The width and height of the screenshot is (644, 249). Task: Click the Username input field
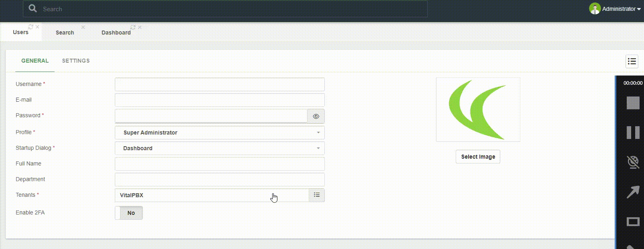[220, 84]
